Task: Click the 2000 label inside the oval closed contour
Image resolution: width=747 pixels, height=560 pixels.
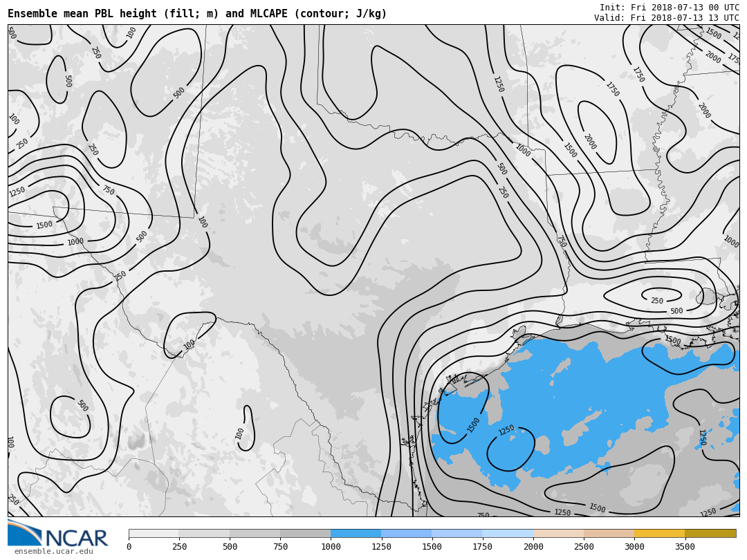Action: point(589,142)
